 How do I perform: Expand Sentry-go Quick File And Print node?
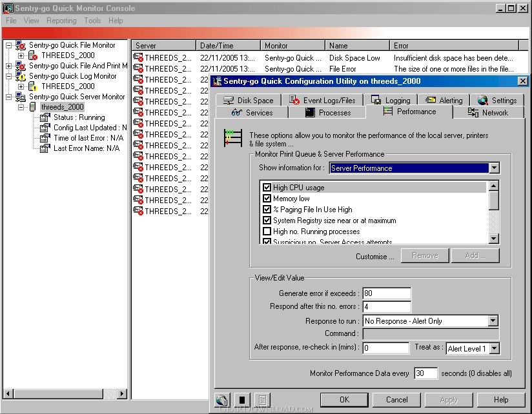(x=9, y=66)
